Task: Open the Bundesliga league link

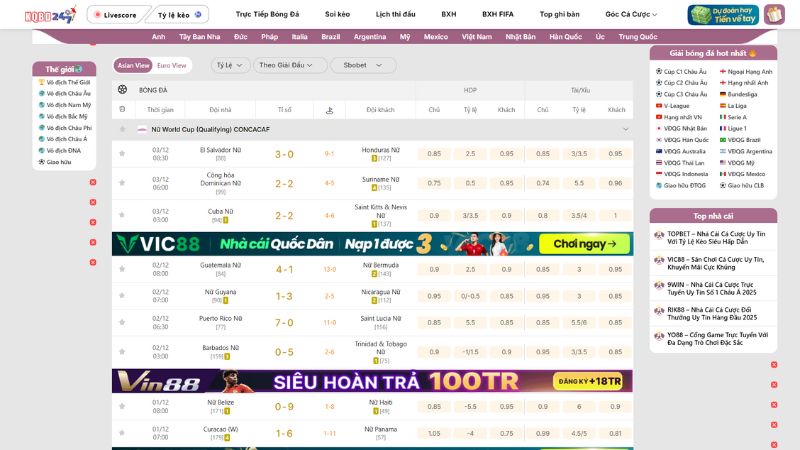Action: pos(742,94)
